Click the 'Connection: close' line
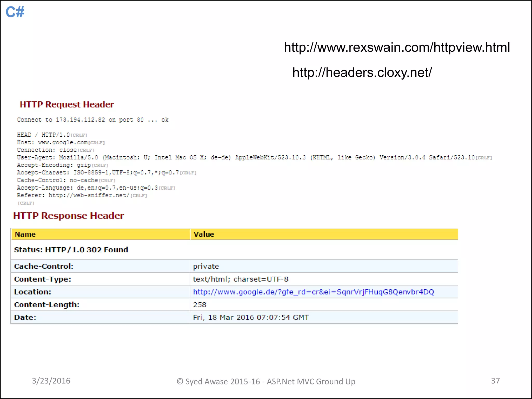This screenshot has width=532, height=399. pyautogui.click(x=56, y=150)
